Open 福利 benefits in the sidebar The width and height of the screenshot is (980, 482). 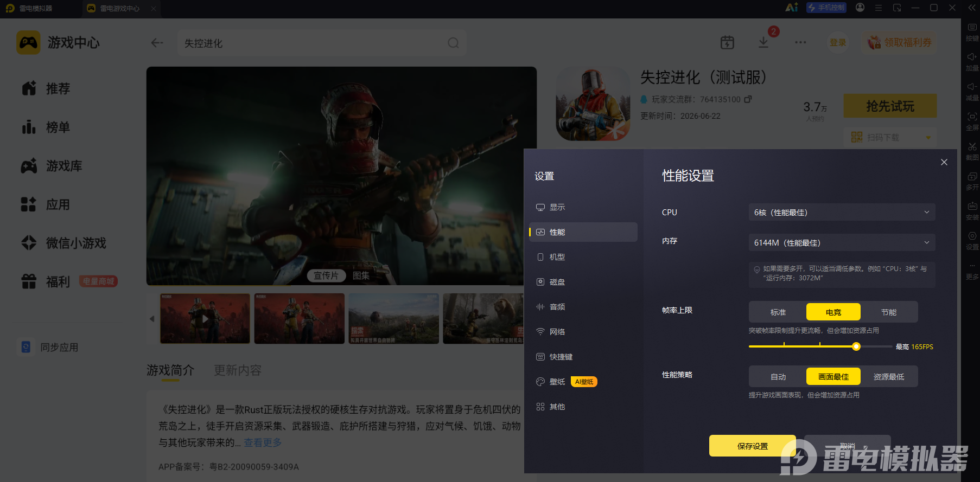coord(46,281)
